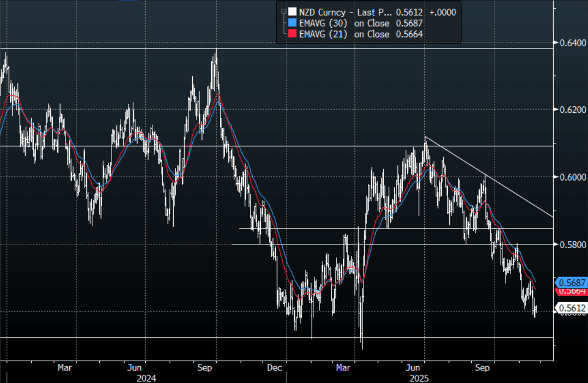This screenshot has width=588, height=383.
Task: Click the 2024 year label on time axis
Action: 146,378
